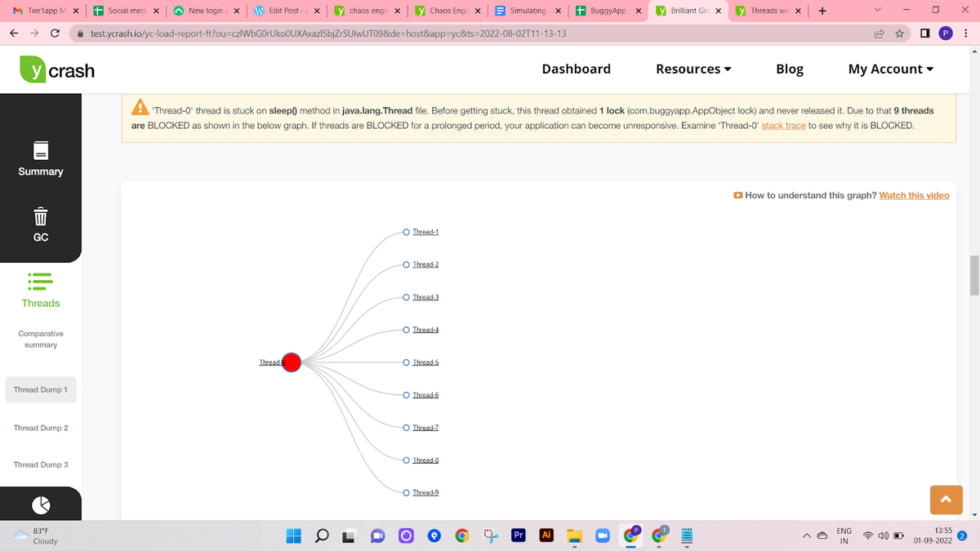Open the GC trash can icon

pos(41,217)
